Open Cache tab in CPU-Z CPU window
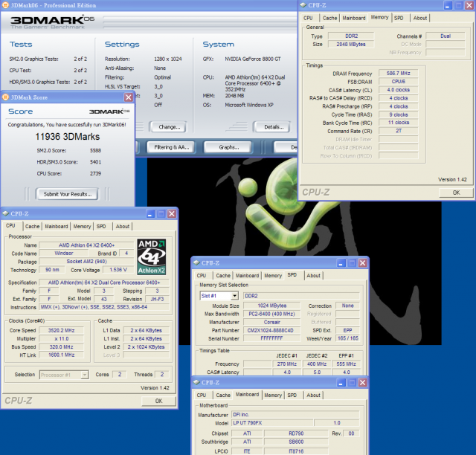Viewport: 476px width, 455px height. [32, 227]
